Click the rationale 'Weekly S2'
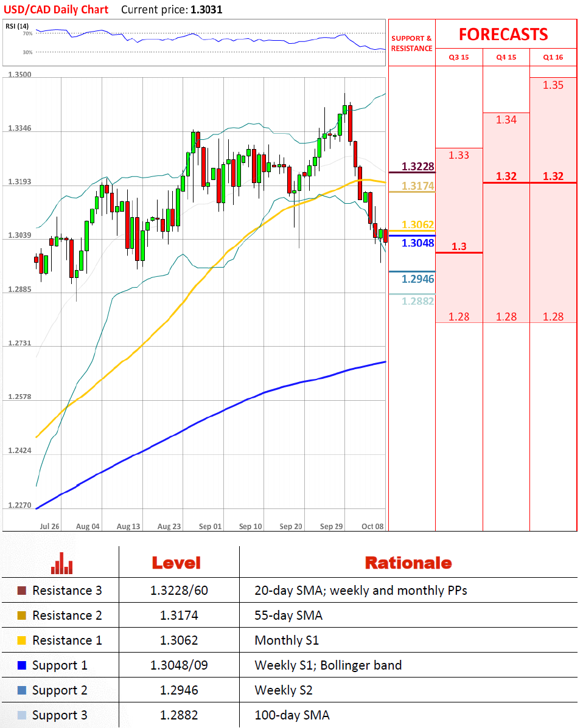The height and width of the screenshot is (728, 583). click(284, 691)
